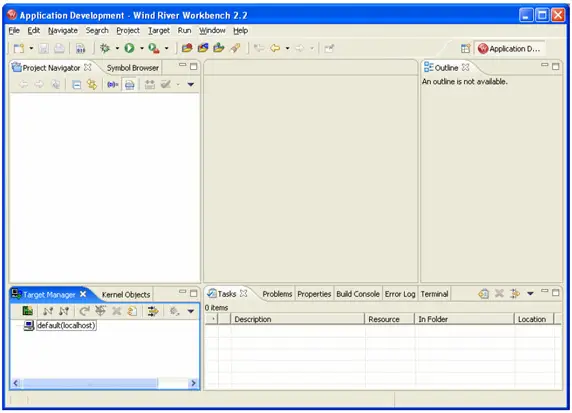Image resolution: width=572 pixels, height=413 pixels.
Task: Select the Properties tab
Action: (314, 294)
